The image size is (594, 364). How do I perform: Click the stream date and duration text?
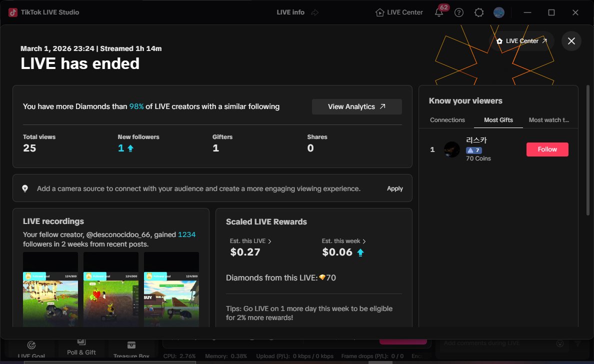pos(91,48)
